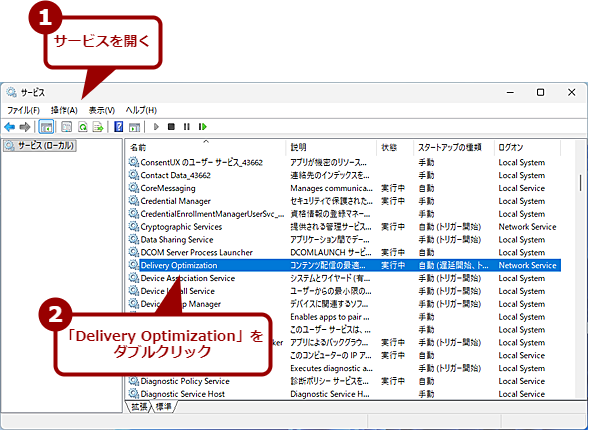589x431 pixels.
Task: Click the gear icon beside Diagnostic Service Host
Action: [133, 394]
